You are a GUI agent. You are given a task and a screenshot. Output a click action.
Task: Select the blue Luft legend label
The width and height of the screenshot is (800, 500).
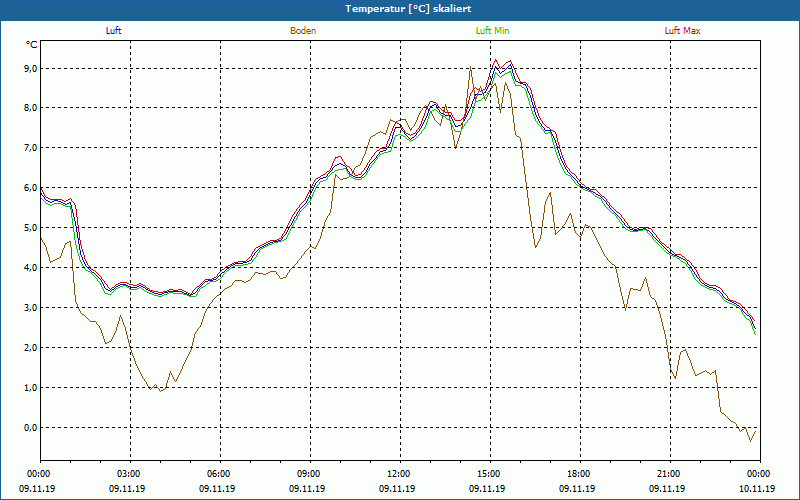click(113, 31)
